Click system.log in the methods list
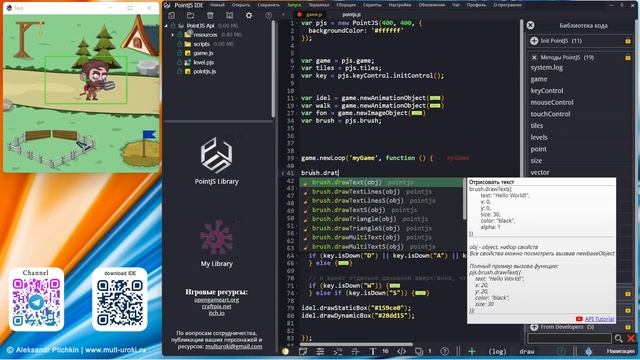This screenshot has width=640, height=360. coord(547,68)
